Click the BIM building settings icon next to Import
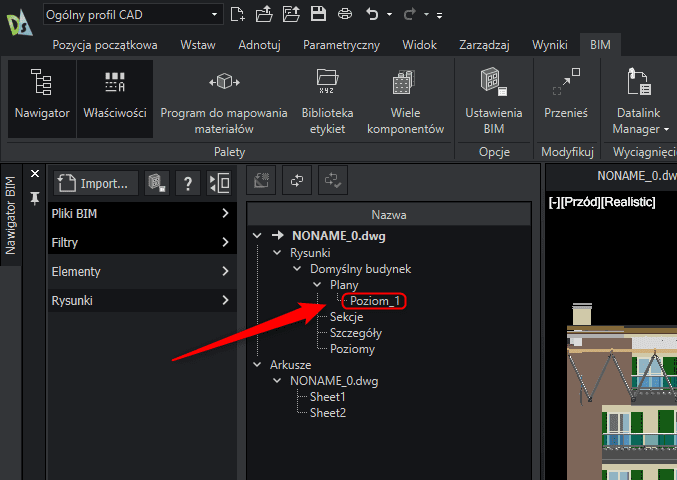677x480 pixels. point(157,183)
